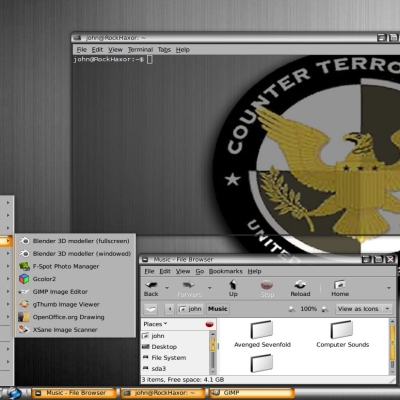
Task: Select john in Places list
Action: point(175,336)
